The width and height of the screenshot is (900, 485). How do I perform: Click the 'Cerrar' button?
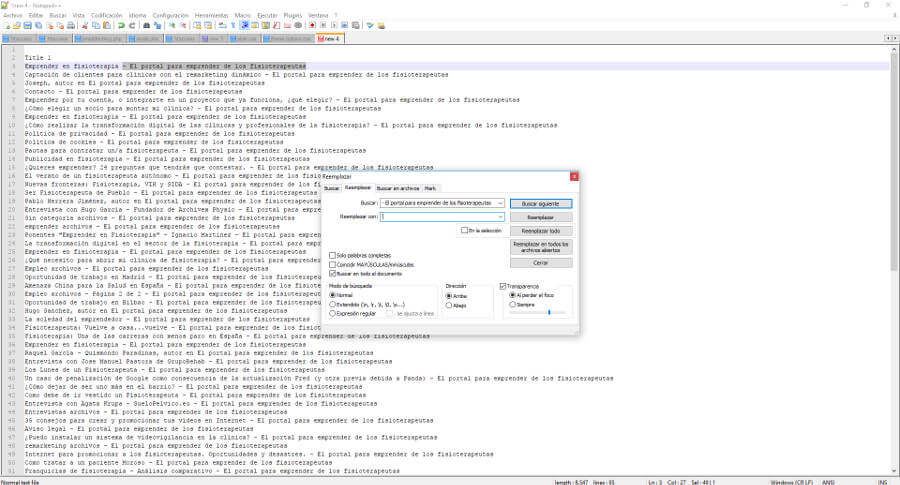(x=541, y=263)
